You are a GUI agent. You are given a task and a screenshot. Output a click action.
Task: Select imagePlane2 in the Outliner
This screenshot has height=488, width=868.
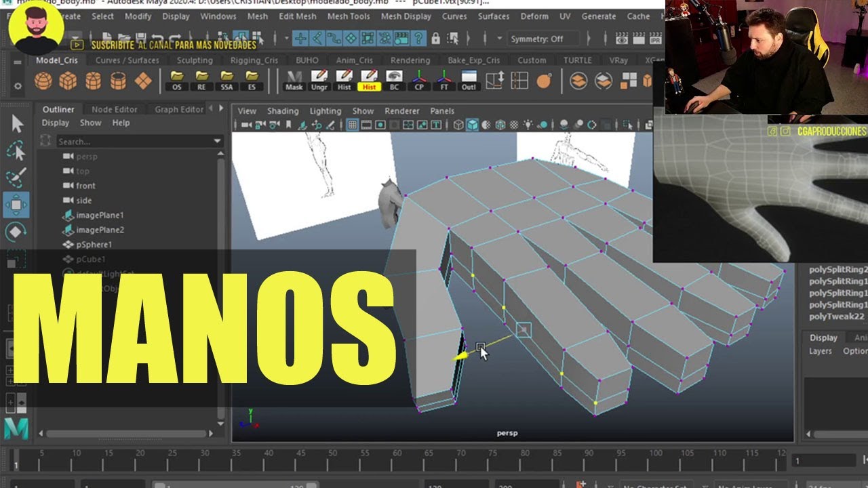(x=100, y=230)
